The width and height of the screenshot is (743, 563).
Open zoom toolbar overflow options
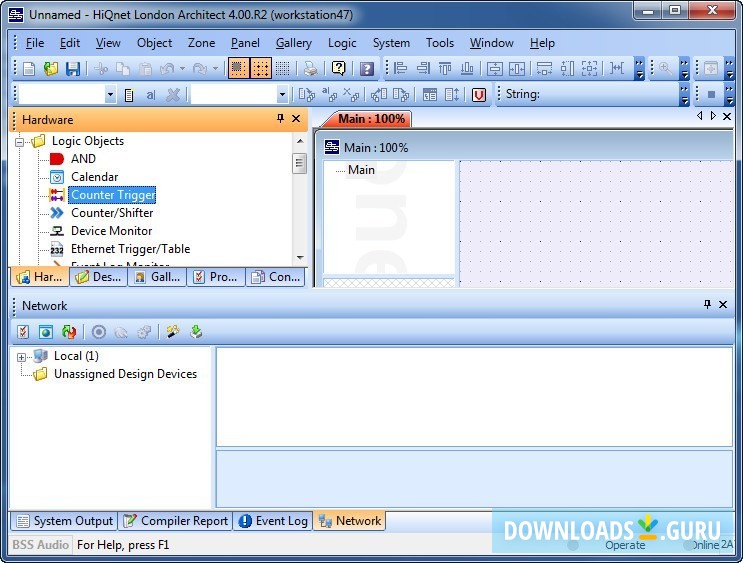click(x=684, y=69)
